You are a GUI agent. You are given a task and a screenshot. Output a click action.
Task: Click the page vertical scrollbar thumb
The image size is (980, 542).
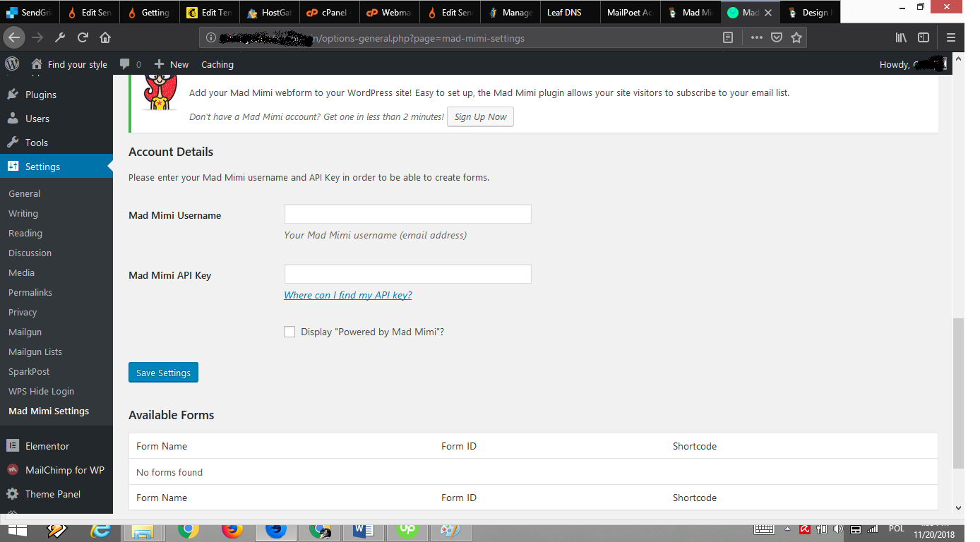click(x=957, y=393)
